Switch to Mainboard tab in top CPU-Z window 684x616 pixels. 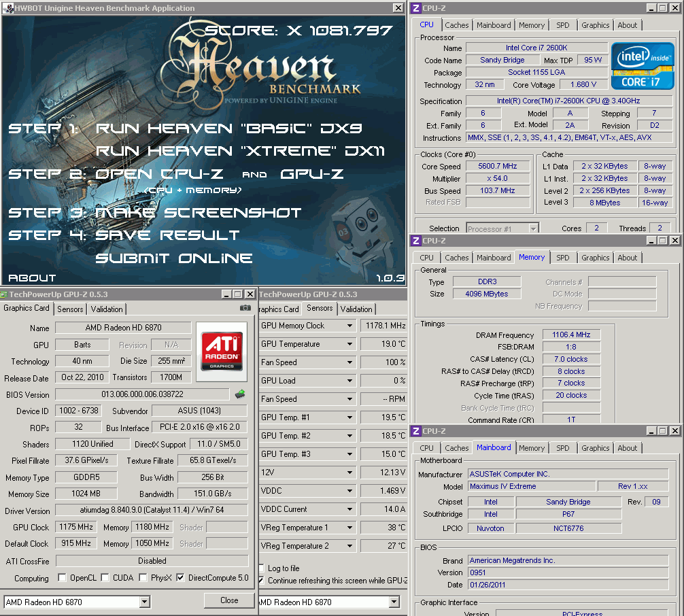pyautogui.click(x=494, y=25)
